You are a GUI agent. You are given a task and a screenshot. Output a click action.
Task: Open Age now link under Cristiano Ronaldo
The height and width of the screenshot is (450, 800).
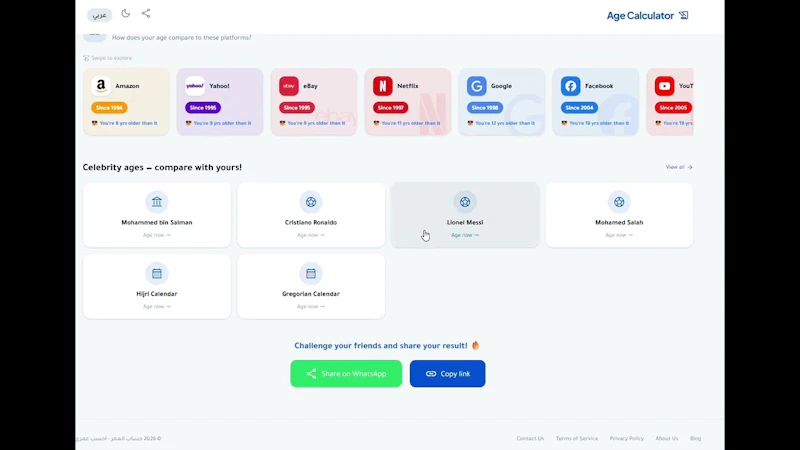pos(311,235)
